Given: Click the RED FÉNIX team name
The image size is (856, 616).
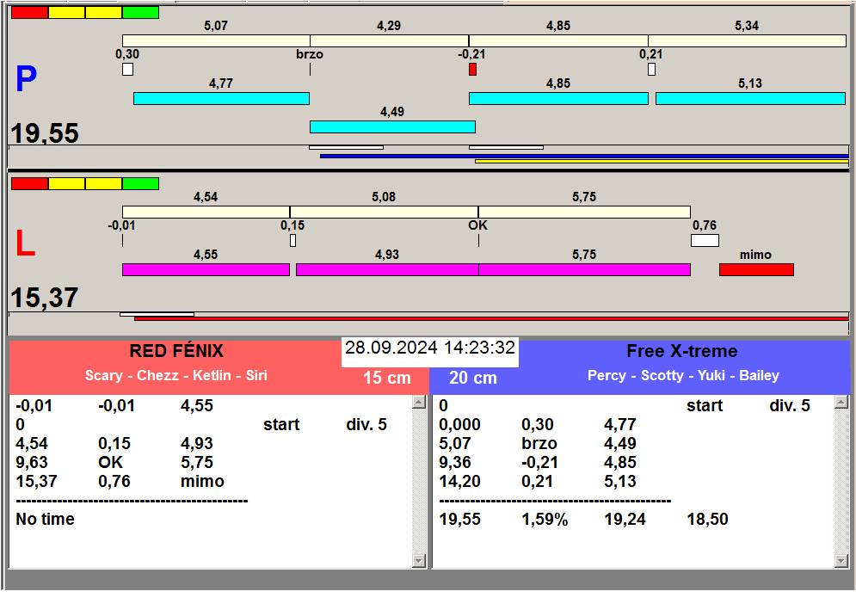Looking at the screenshot, I should 176,351.
